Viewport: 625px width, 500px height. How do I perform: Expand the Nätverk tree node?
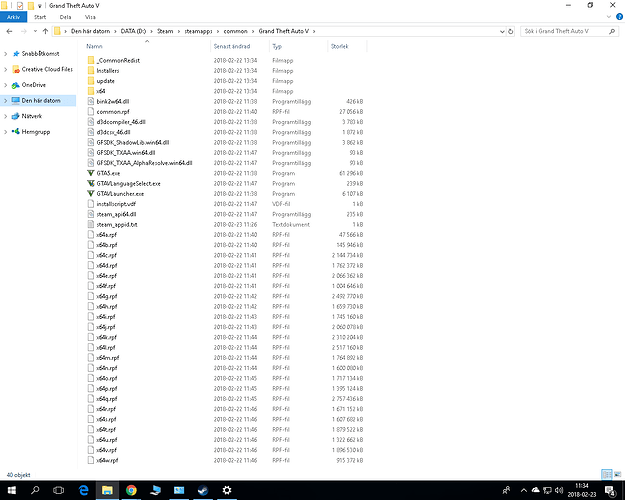pyautogui.click(x=6, y=116)
